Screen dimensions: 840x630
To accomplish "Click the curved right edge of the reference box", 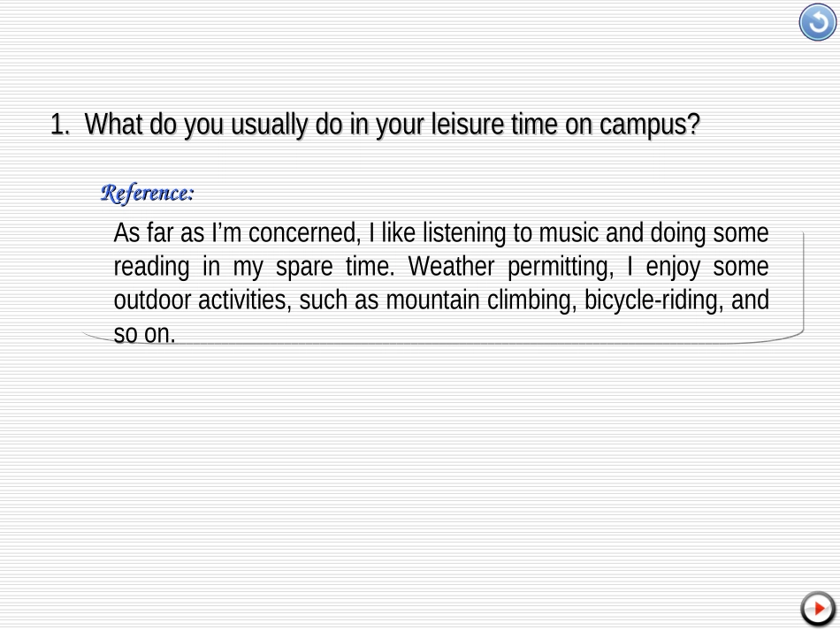I will pyautogui.click(x=803, y=283).
